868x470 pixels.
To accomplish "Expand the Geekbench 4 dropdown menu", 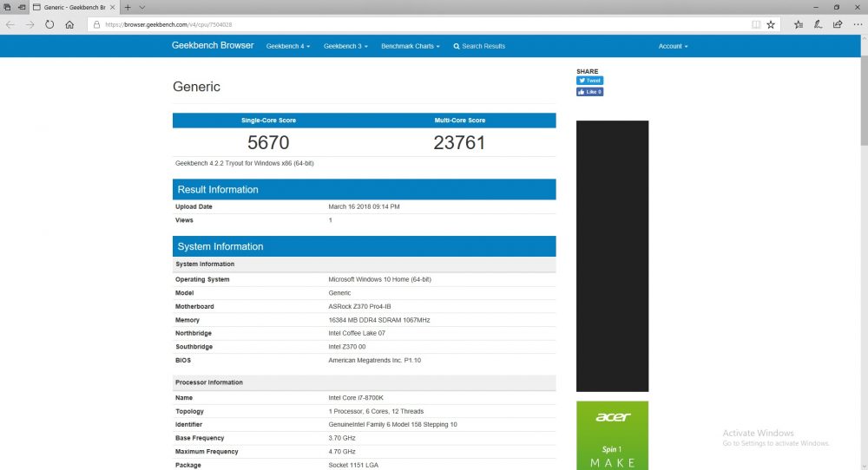I will (x=288, y=47).
